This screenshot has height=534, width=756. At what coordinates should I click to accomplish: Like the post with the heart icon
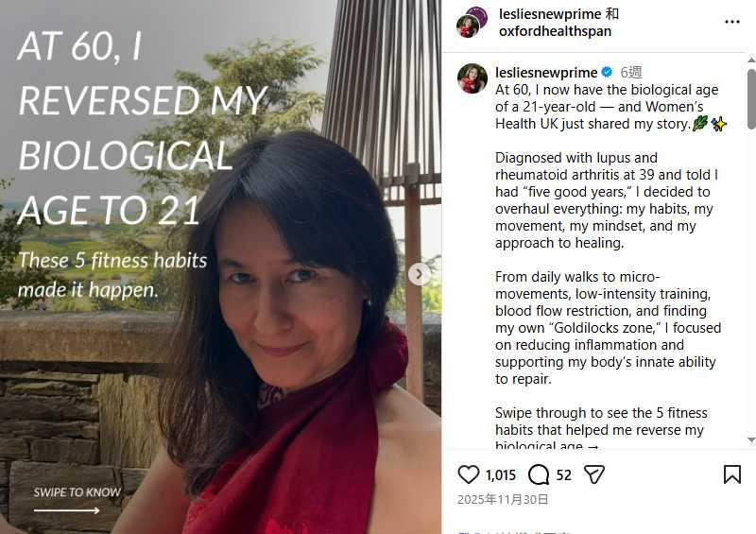(469, 474)
